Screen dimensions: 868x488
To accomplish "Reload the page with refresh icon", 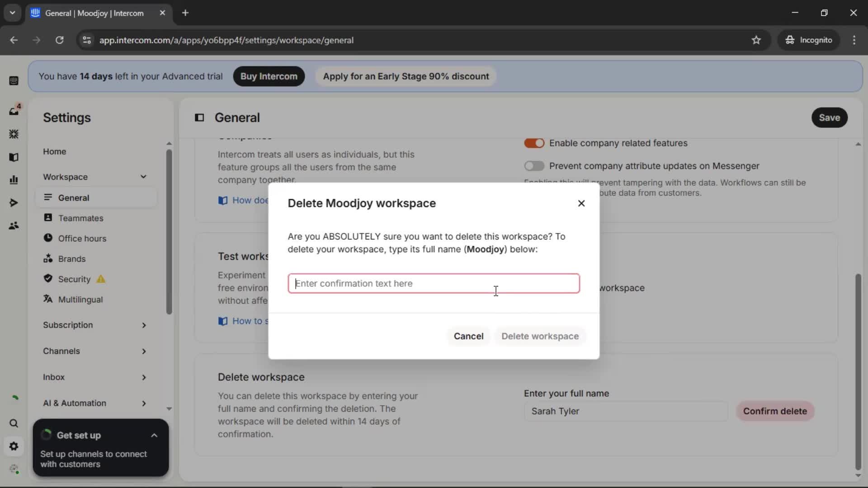I will point(59,40).
